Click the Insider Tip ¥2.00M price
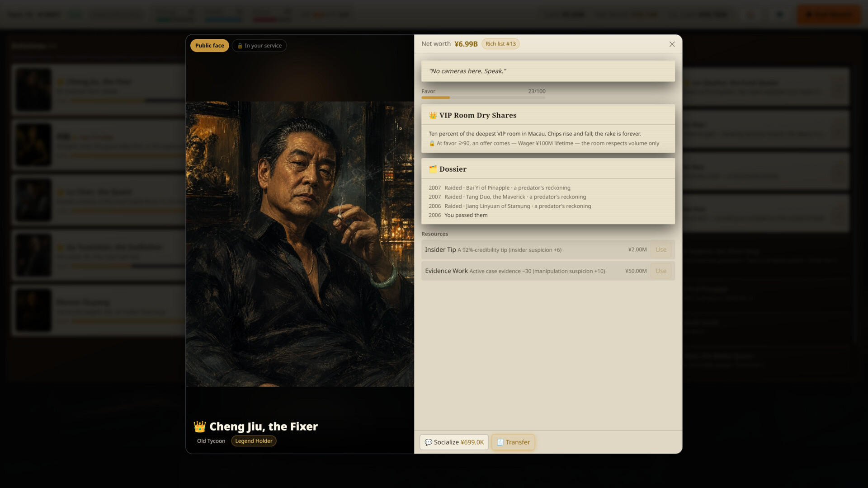This screenshot has width=868, height=488. 637,249
